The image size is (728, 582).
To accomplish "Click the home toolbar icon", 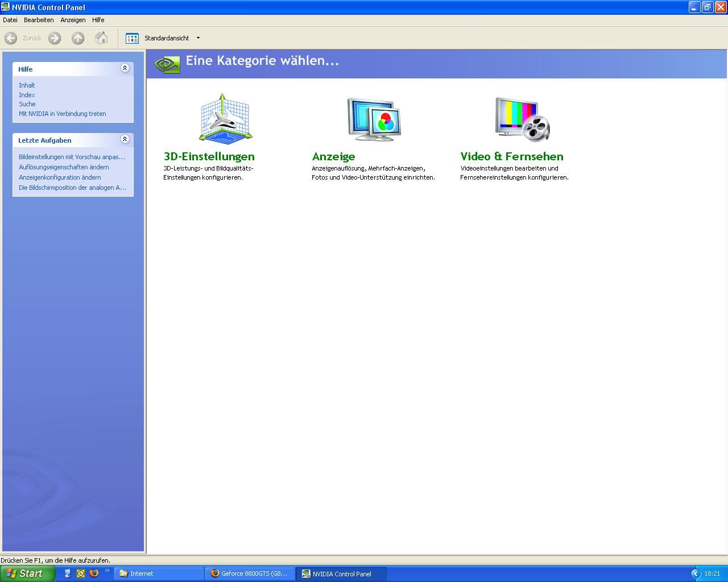I will tap(101, 38).
